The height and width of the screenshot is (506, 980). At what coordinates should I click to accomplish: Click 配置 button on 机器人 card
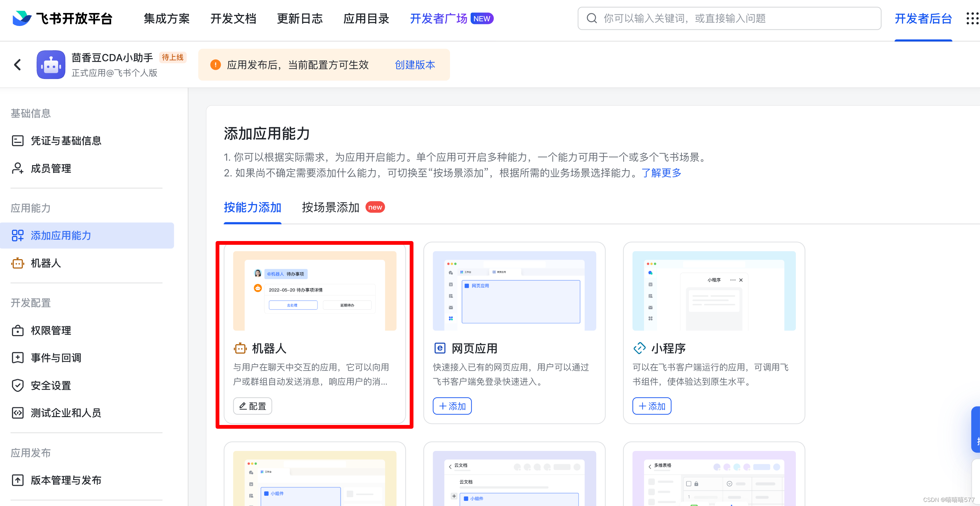tap(252, 406)
